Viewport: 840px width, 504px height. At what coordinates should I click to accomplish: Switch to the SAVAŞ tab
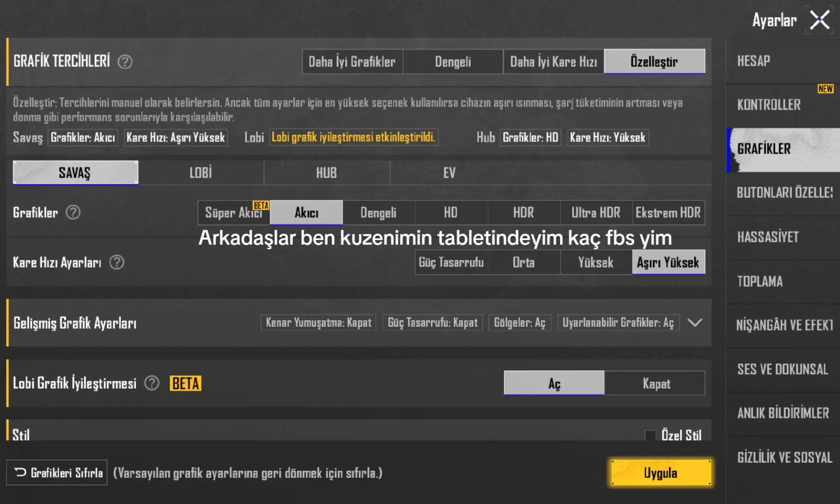point(75,173)
